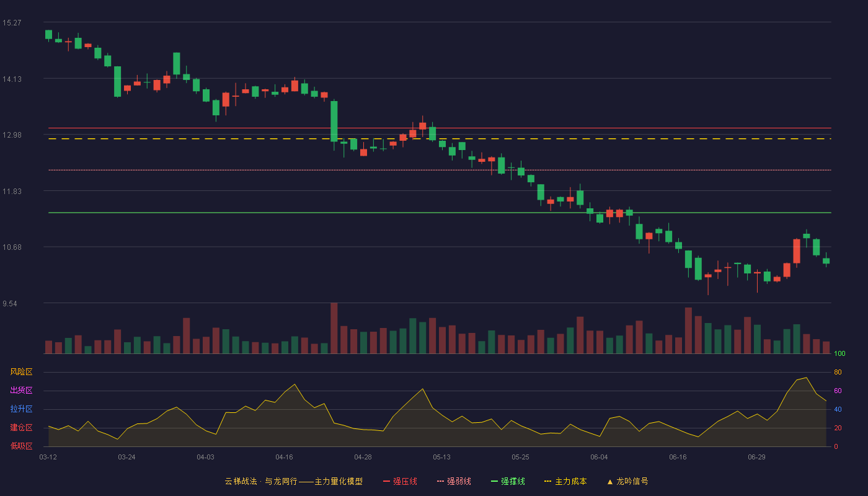868x496 pixels.
Task: Hide the 主力成本 dashed line series
Action: coord(565,481)
